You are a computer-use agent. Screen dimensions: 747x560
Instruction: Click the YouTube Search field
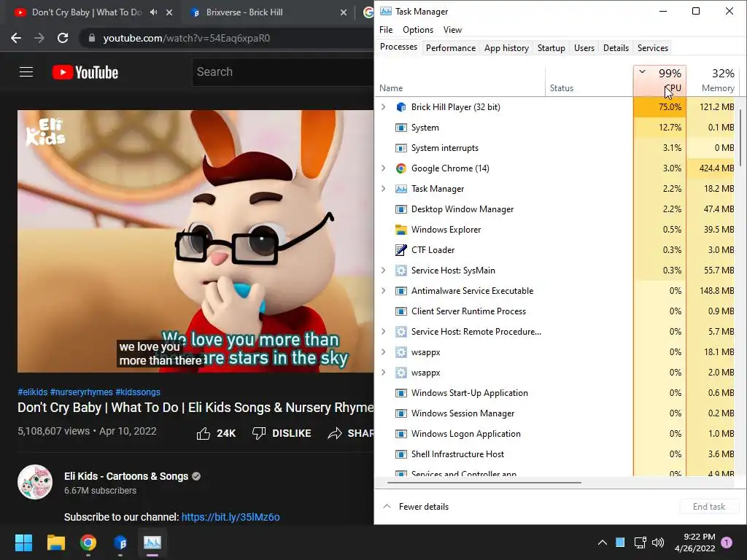pyautogui.click(x=283, y=72)
